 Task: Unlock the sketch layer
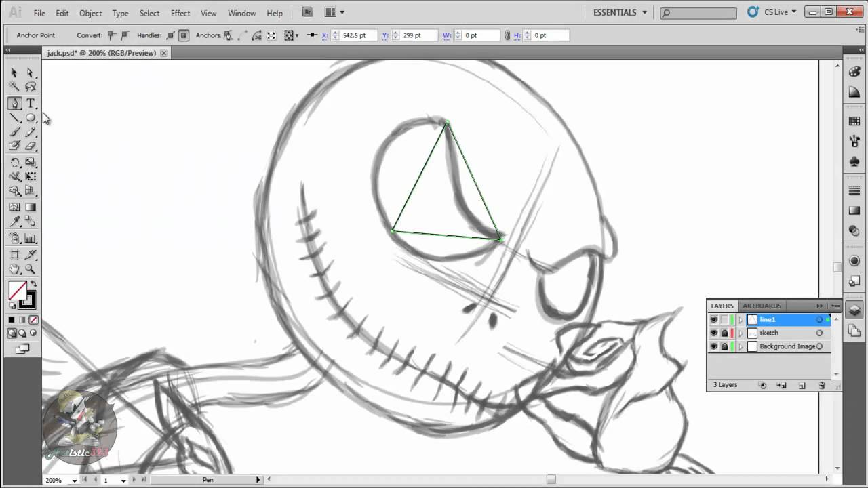coord(724,333)
